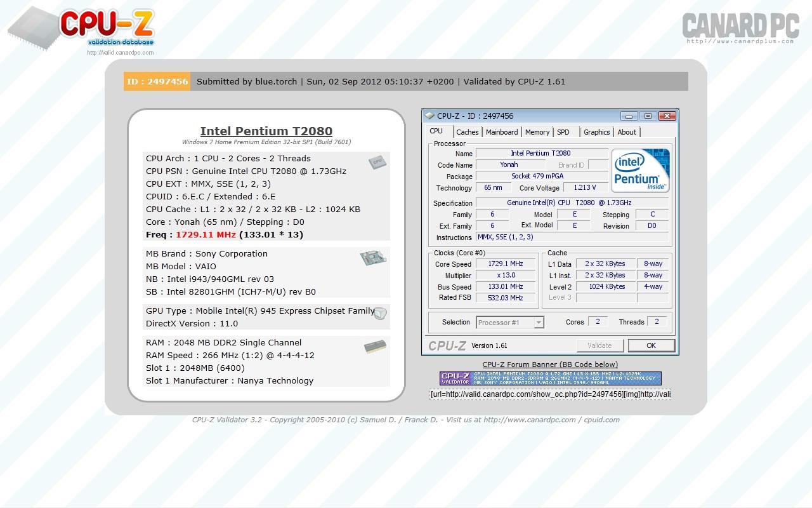Click the Slot 1 : 2048MB (6400) line

tap(195, 368)
